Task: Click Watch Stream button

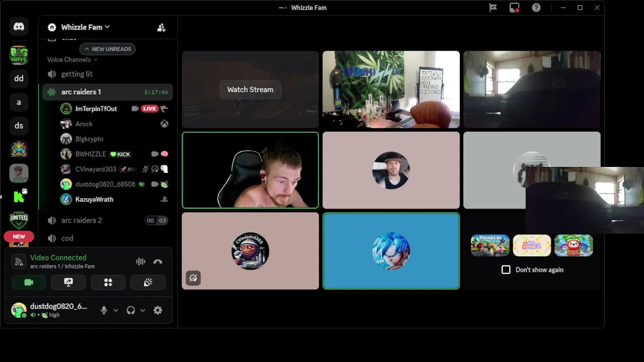Action: coord(250,89)
